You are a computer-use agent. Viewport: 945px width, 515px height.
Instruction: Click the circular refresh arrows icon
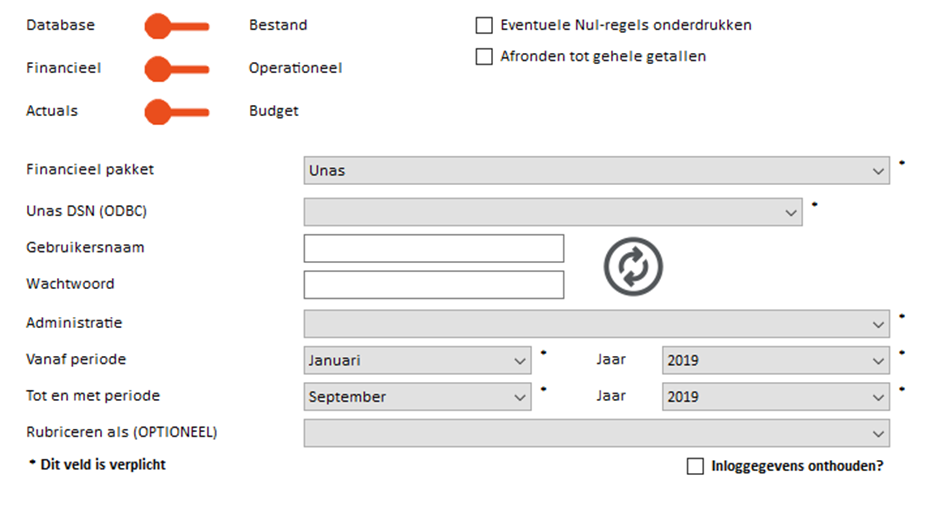633,266
